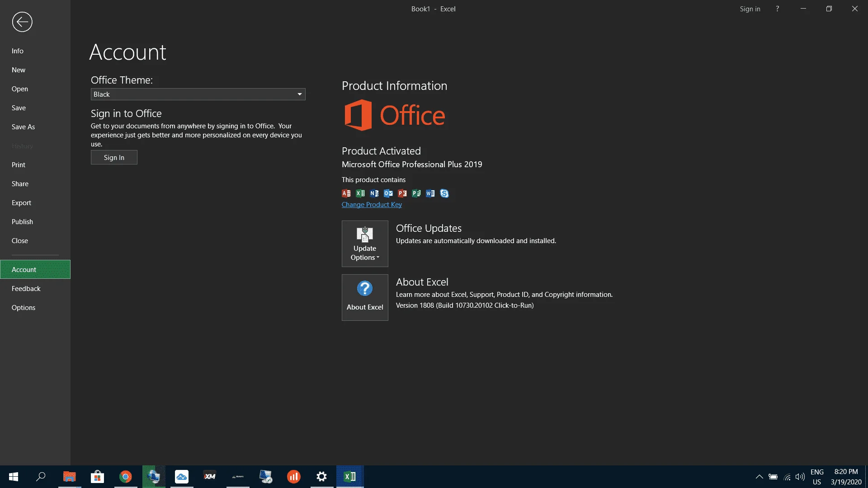Click Sign in at top right
Image resolution: width=868 pixels, height=488 pixels.
click(x=750, y=9)
